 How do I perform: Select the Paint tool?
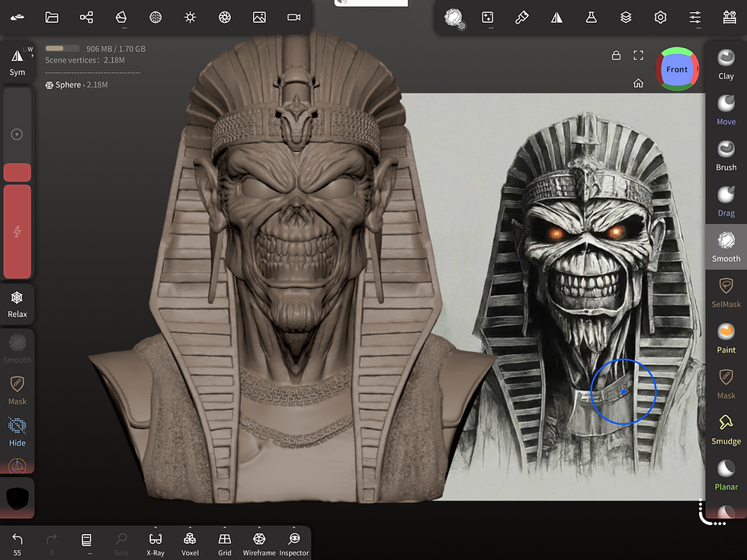726,337
